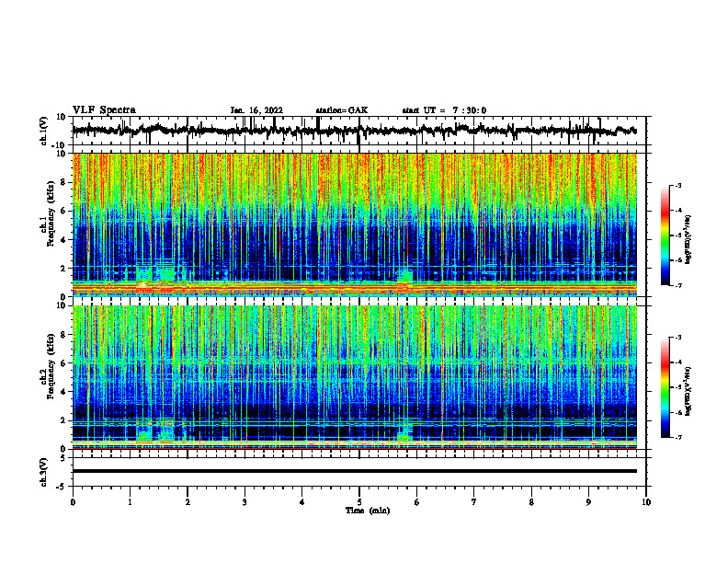Click time axis tick label "7"
The height and width of the screenshot is (563, 728).
pyautogui.click(x=474, y=502)
